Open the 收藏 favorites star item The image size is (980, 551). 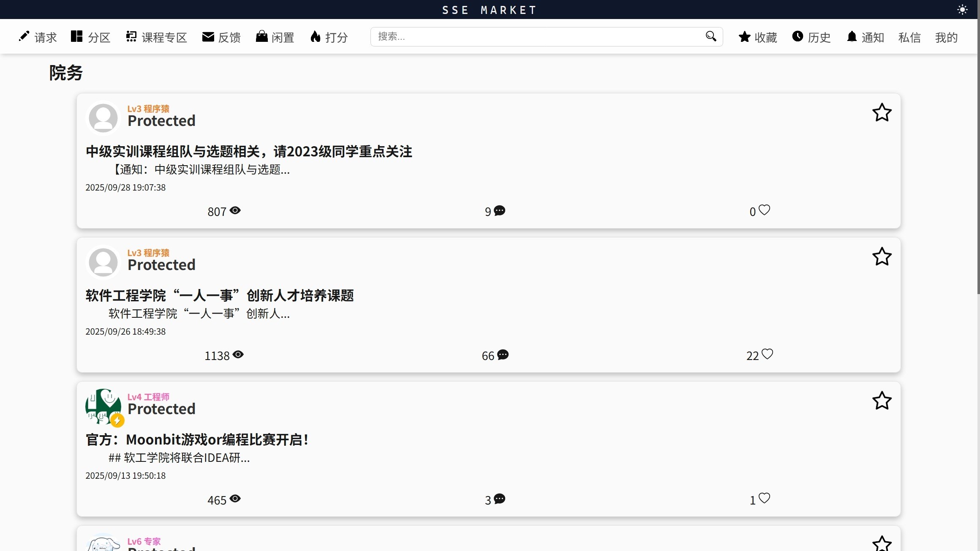[x=758, y=37]
